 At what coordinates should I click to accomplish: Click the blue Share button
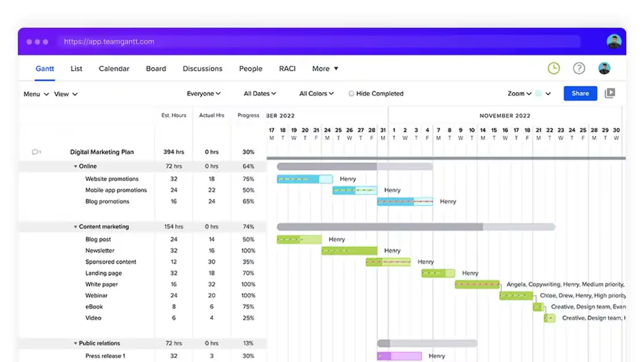(580, 93)
